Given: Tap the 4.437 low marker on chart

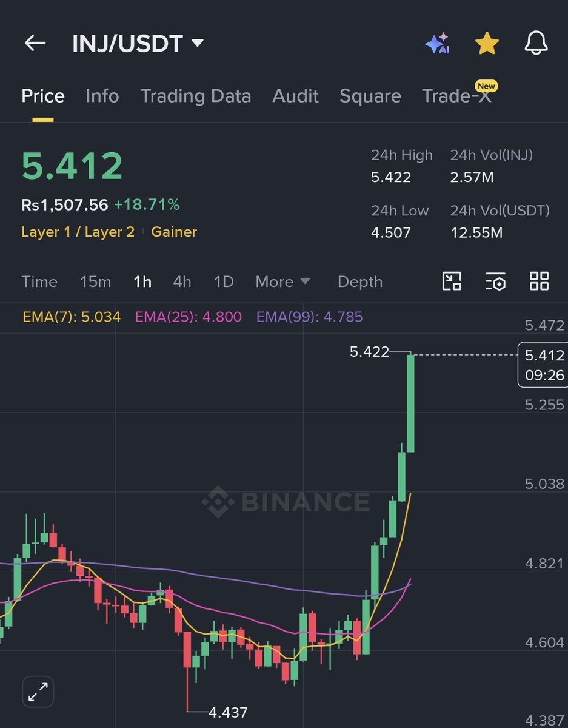Looking at the screenshot, I should pyautogui.click(x=228, y=712).
